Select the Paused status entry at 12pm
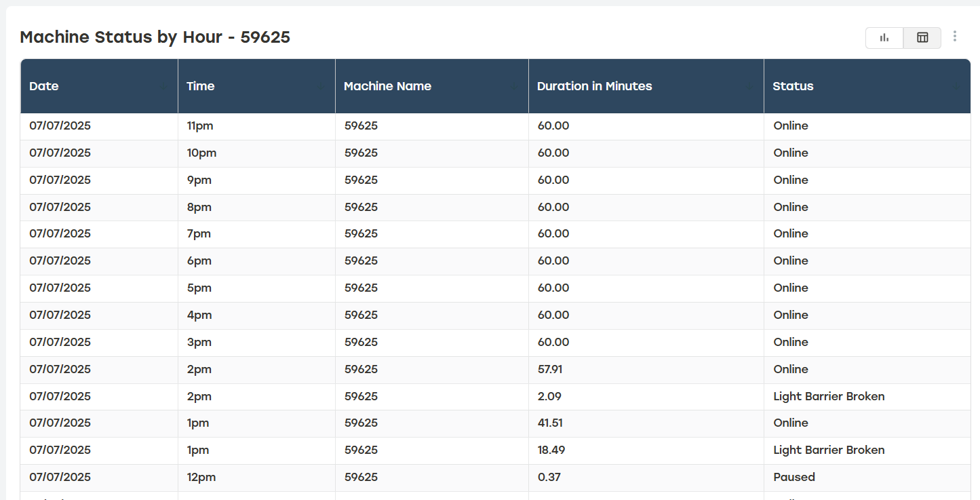 pyautogui.click(x=793, y=477)
